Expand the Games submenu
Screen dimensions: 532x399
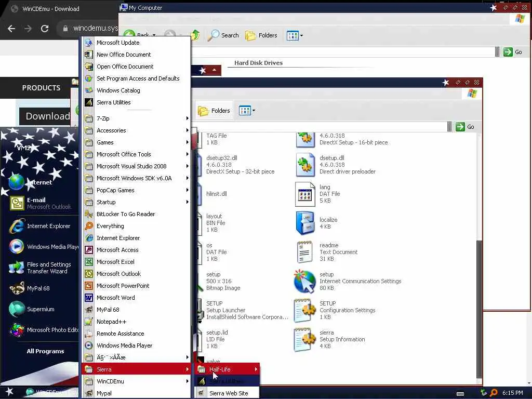[137, 142]
